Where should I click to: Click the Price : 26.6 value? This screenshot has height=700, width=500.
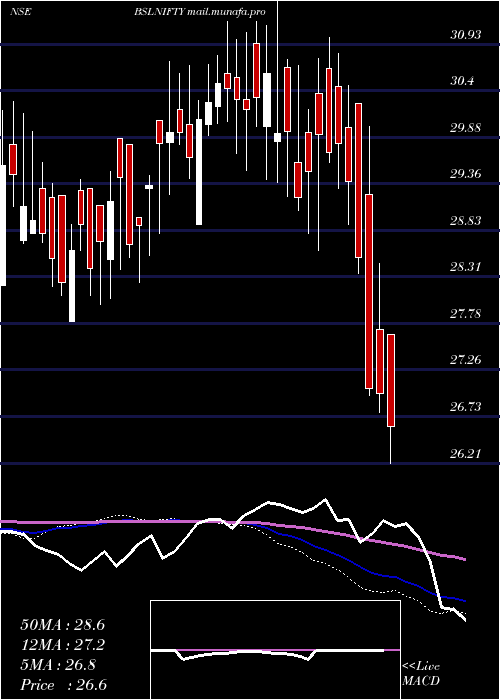point(63,685)
